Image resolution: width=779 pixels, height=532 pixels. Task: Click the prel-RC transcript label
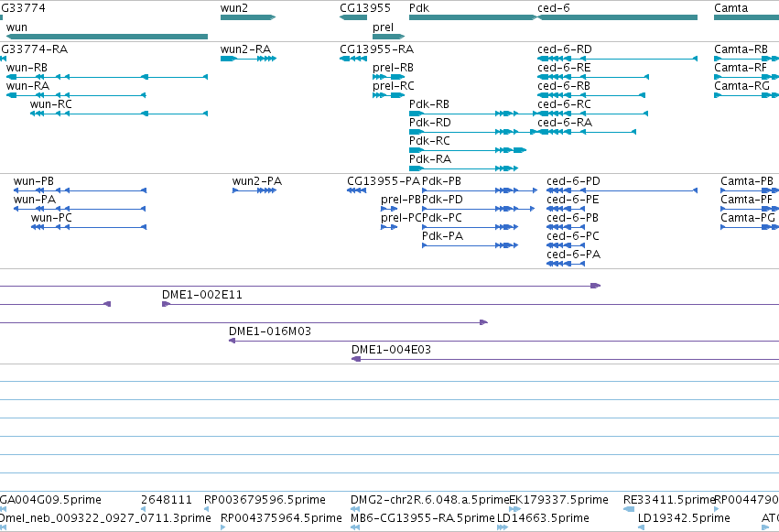393,86
